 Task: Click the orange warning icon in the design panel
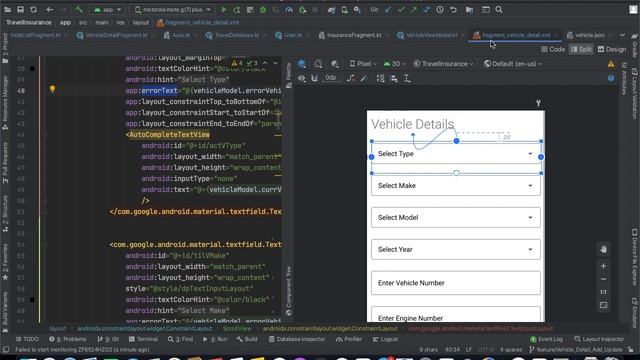pyautogui.click(x=611, y=64)
